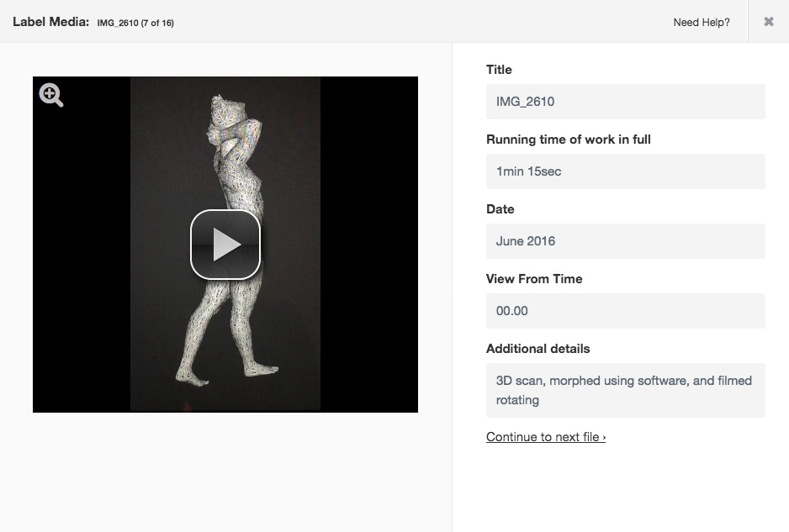The image size is (789, 532).
Task: Edit the Additional details text box
Action: (x=625, y=390)
